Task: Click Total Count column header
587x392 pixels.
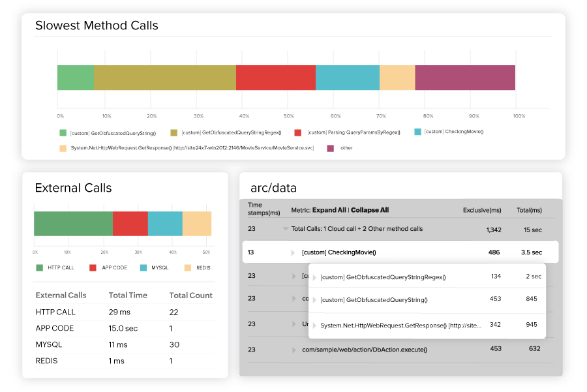Action: coord(190,295)
